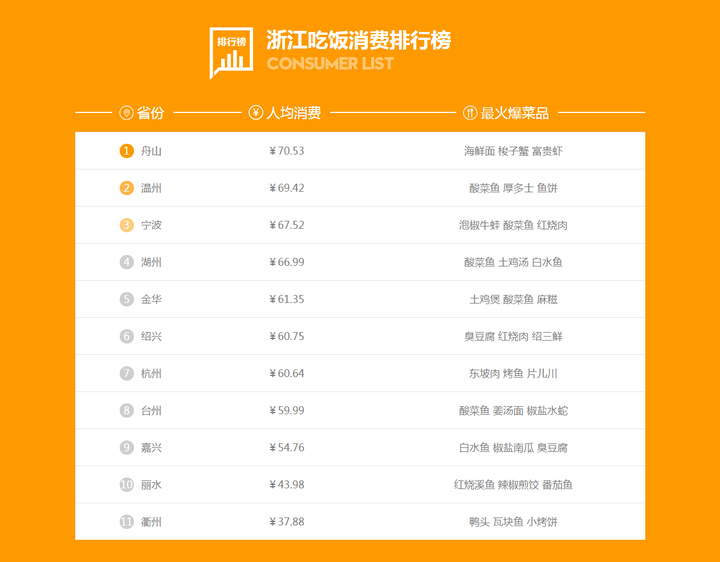Image resolution: width=720 pixels, height=562 pixels.
Task: Click the gray rank 7 badge next to 杭州
Action: coord(126,374)
